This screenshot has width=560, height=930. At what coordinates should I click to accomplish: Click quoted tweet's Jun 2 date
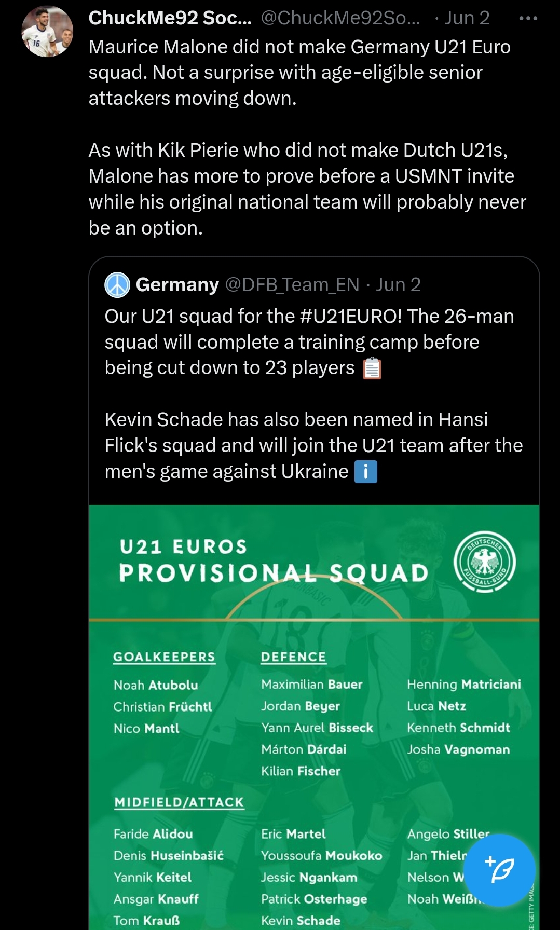[398, 285]
